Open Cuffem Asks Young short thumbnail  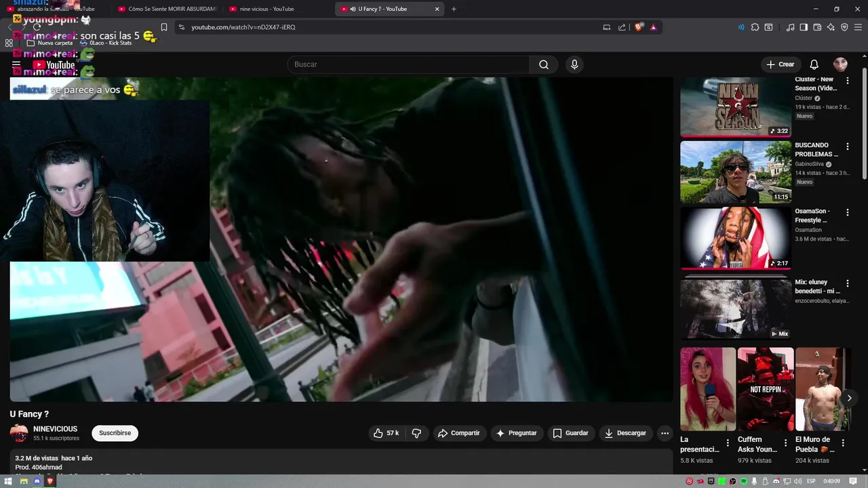[x=766, y=389]
